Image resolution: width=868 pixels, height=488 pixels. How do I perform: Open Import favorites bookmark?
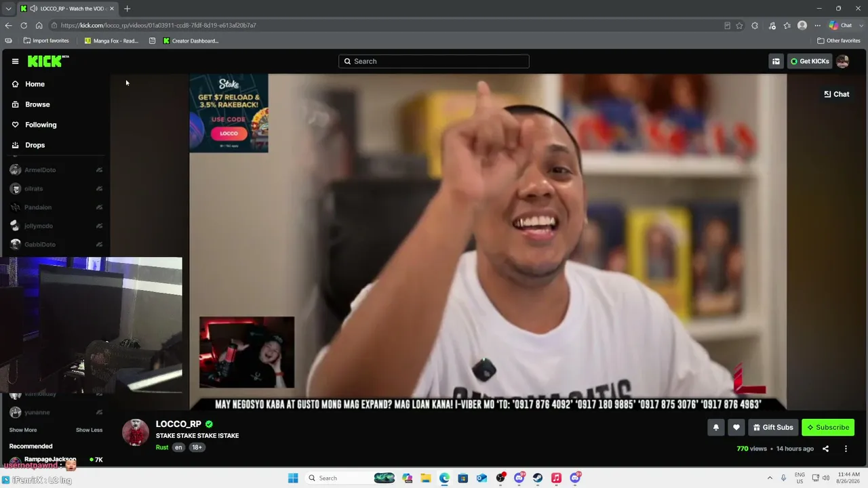46,41
